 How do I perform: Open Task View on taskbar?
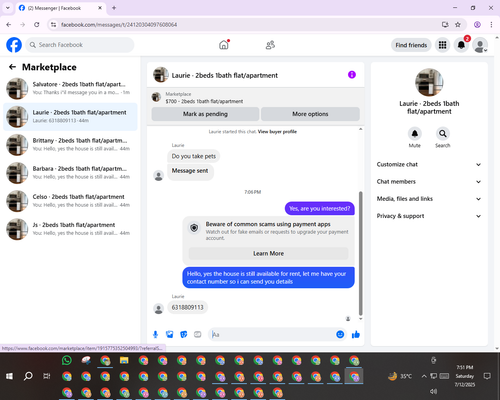(47, 376)
